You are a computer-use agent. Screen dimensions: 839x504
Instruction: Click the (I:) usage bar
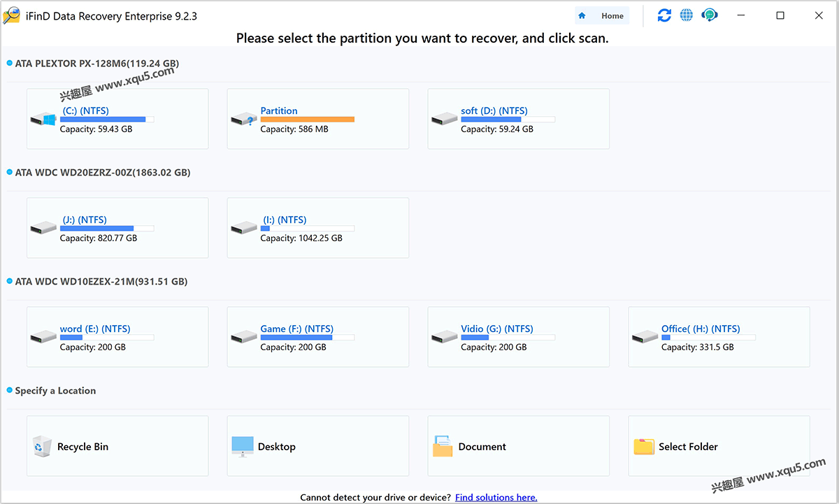click(308, 229)
